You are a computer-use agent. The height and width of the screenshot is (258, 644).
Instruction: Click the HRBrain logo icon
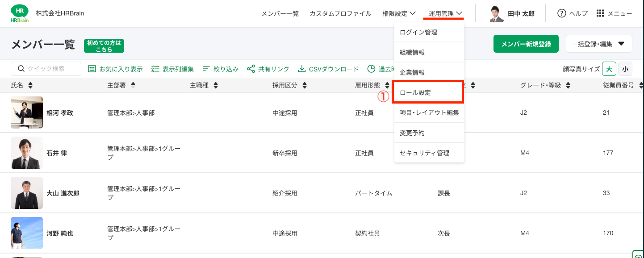(x=19, y=13)
